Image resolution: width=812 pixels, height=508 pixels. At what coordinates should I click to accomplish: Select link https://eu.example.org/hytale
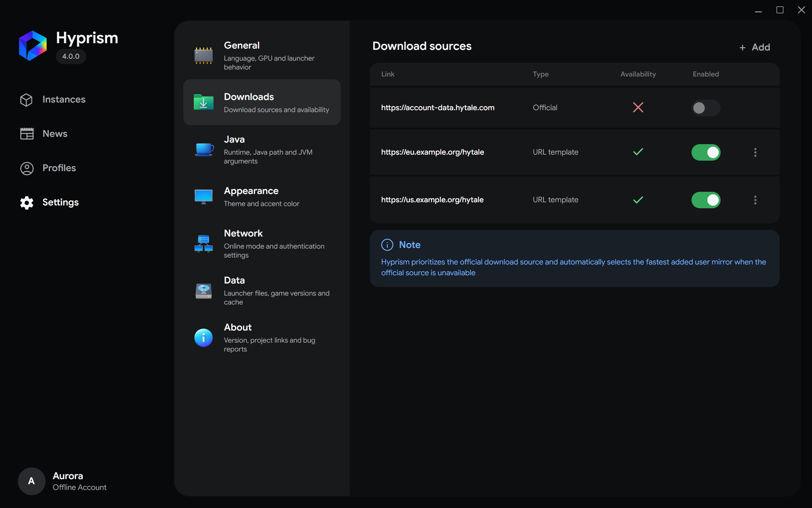pyautogui.click(x=433, y=152)
